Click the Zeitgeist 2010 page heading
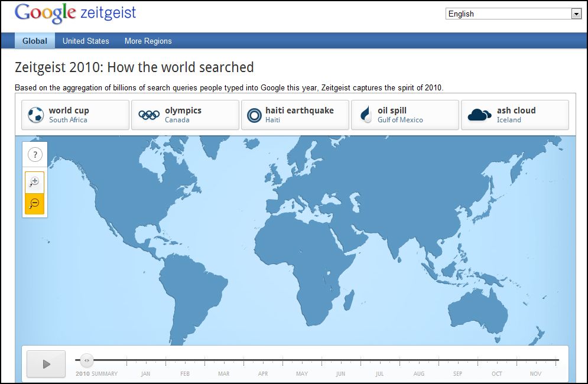The height and width of the screenshot is (384, 588). coord(134,67)
